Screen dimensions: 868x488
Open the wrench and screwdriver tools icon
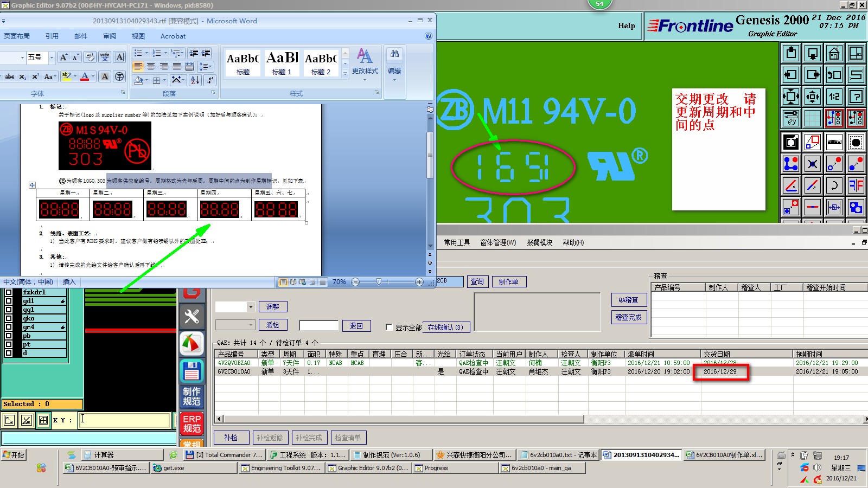point(192,316)
